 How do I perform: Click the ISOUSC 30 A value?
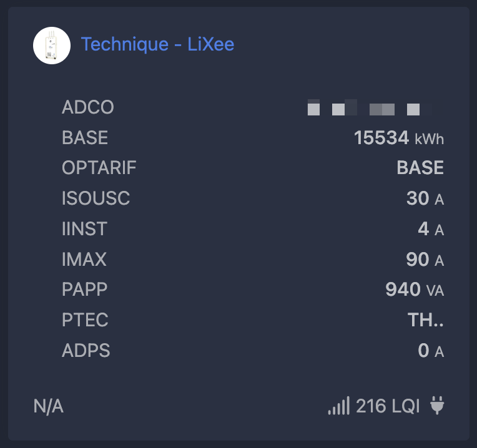tap(425, 198)
